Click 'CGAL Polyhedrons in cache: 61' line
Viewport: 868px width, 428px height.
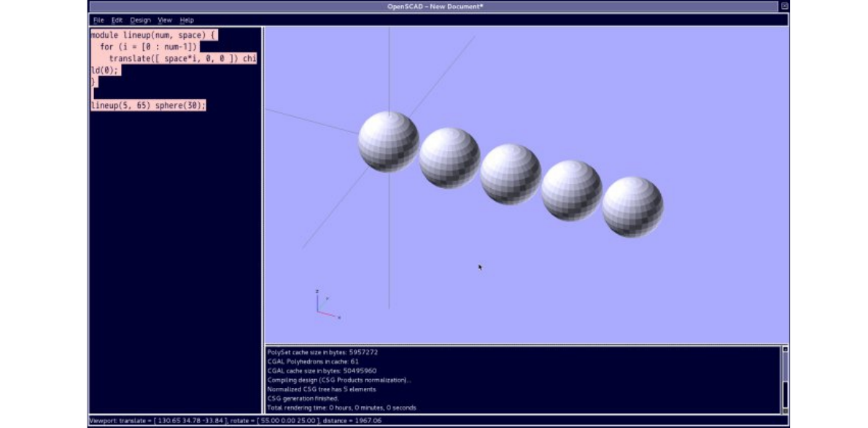coord(313,362)
